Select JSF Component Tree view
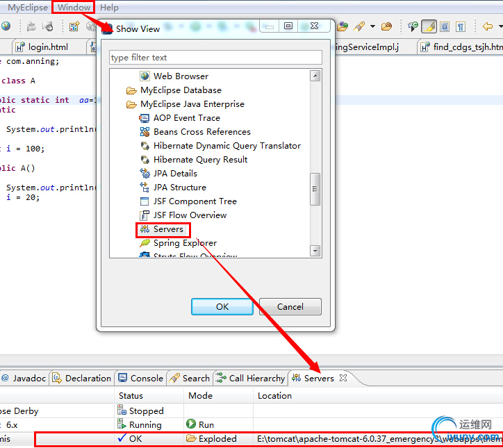503x448 pixels. click(x=195, y=201)
